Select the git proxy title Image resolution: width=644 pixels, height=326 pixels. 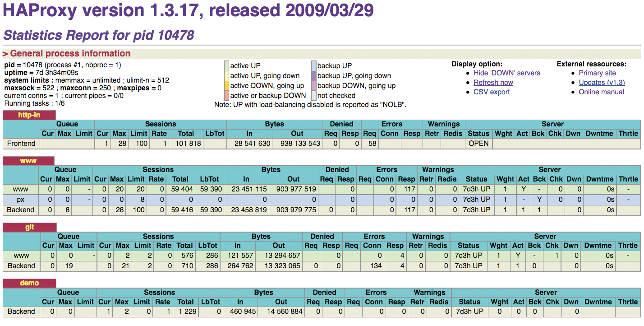coord(30,227)
